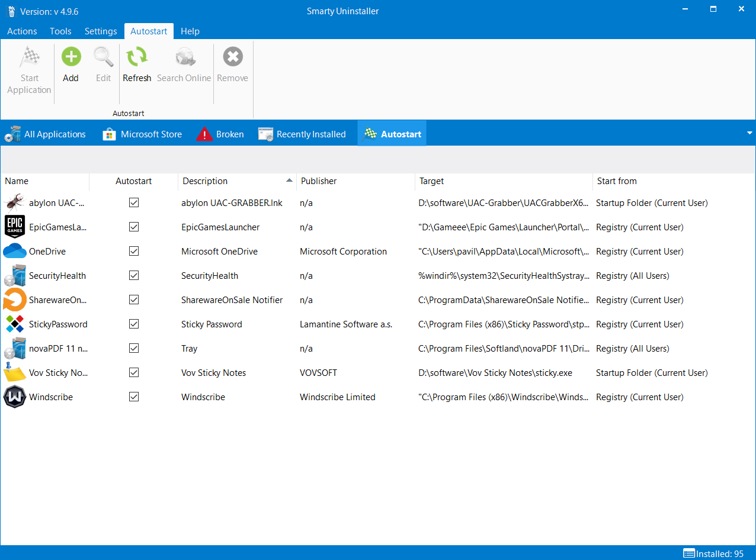Click the sticky.exe target path
The height and width of the screenshot is (560, 756).
click(495, 373)
